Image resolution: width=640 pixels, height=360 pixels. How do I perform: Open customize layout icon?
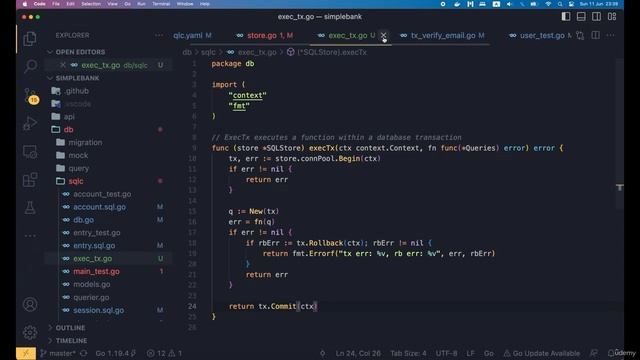coord(612,16)
